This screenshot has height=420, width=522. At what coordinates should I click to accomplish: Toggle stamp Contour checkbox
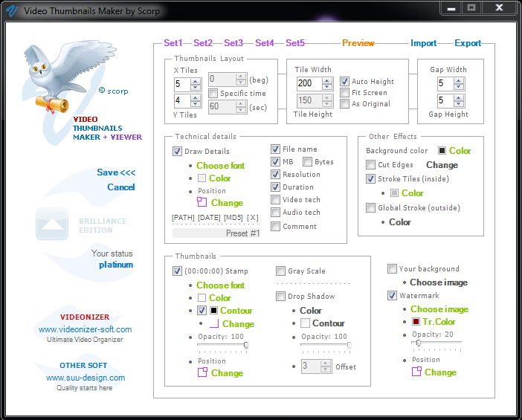coord(202,310)
